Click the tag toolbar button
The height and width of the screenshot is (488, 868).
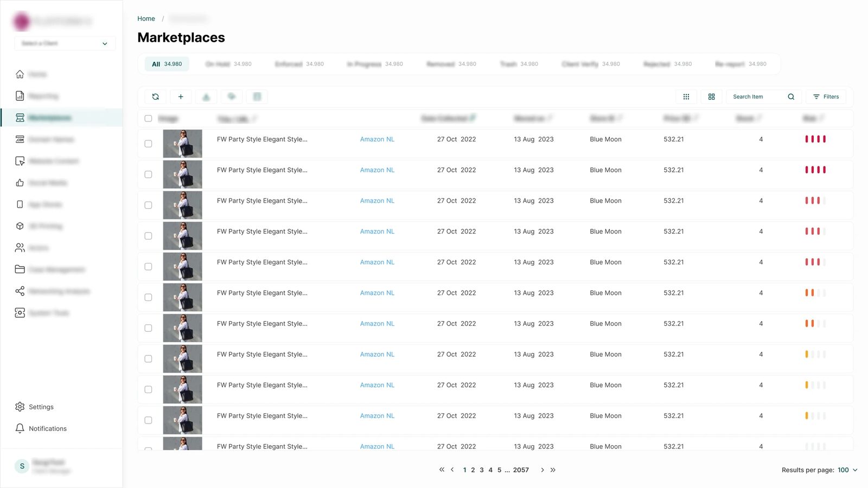[x=232, y=97]
